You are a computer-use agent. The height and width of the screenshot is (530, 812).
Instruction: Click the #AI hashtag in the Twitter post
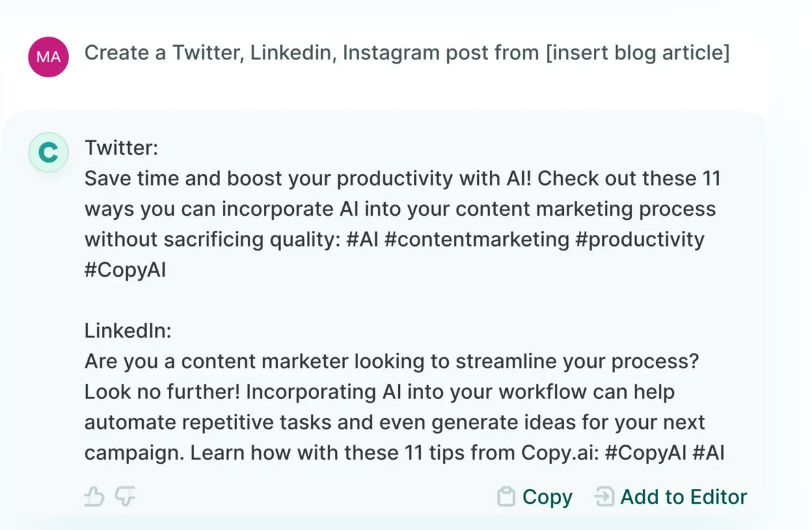362,240
